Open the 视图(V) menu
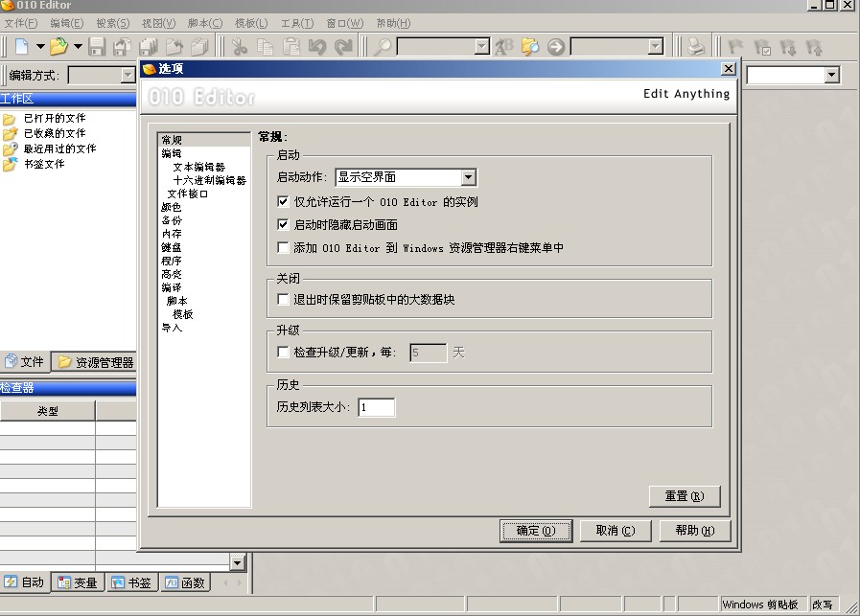The height and width of the screenshot is (616, 860). [x=158, y=23]
